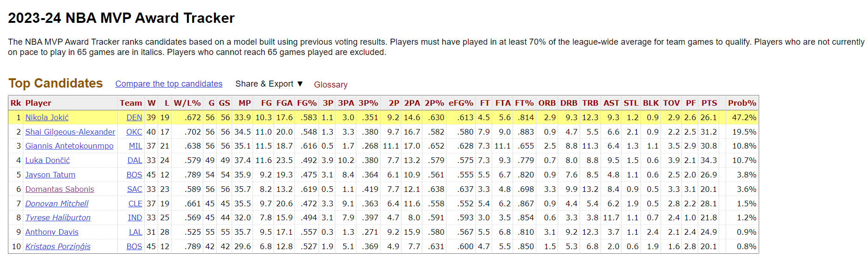Open the OKC team page
The height and width of the screenshot is (258, 868).
134,132
